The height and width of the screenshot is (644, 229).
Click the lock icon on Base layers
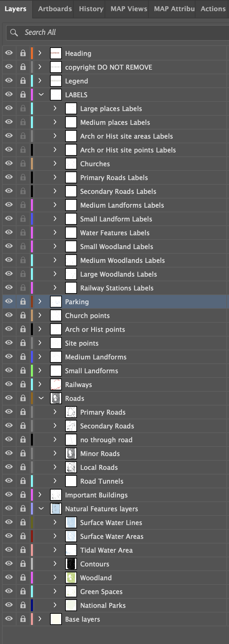tap(23, 619)
